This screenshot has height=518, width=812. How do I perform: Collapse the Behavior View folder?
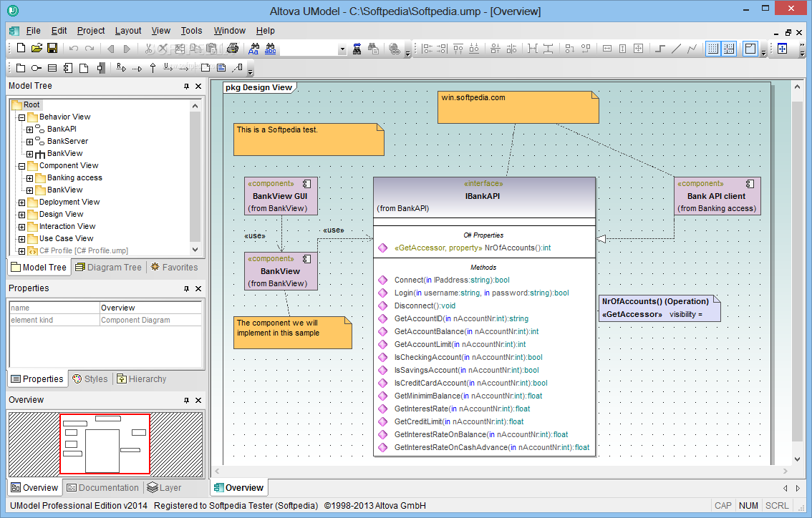click(x=21, y=117)
